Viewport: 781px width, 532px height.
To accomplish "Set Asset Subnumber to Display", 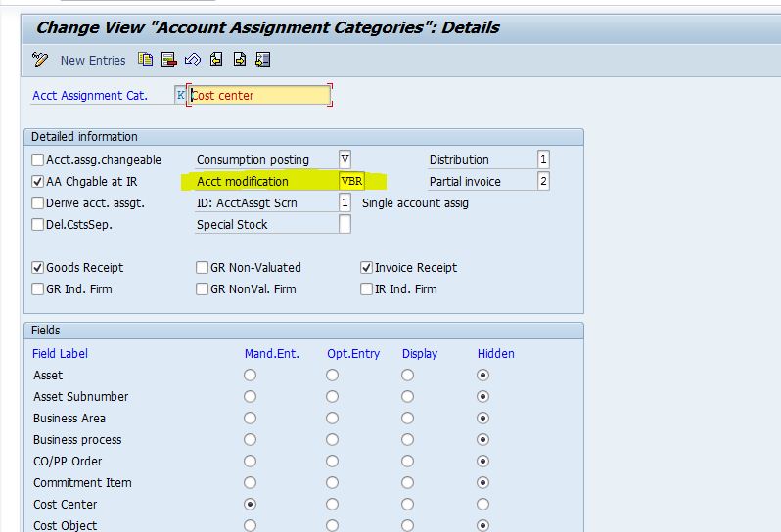I will click(x=407, y=396).
